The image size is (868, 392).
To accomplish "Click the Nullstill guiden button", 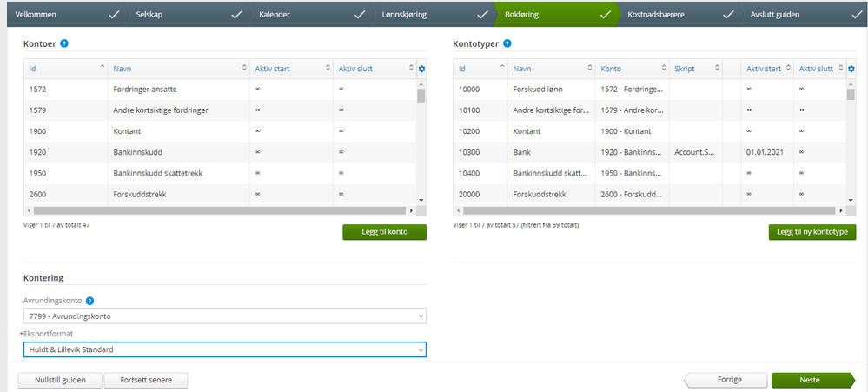I will click(60, 381).
